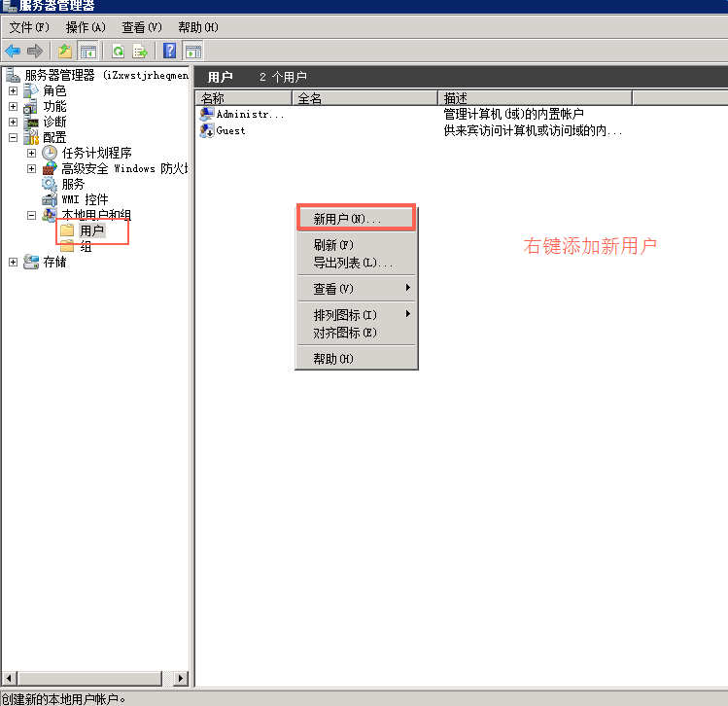Screen dimensions: 728x706
Task: Collapse the 配置 (Configuration) tree node
Action: point(13,137)
